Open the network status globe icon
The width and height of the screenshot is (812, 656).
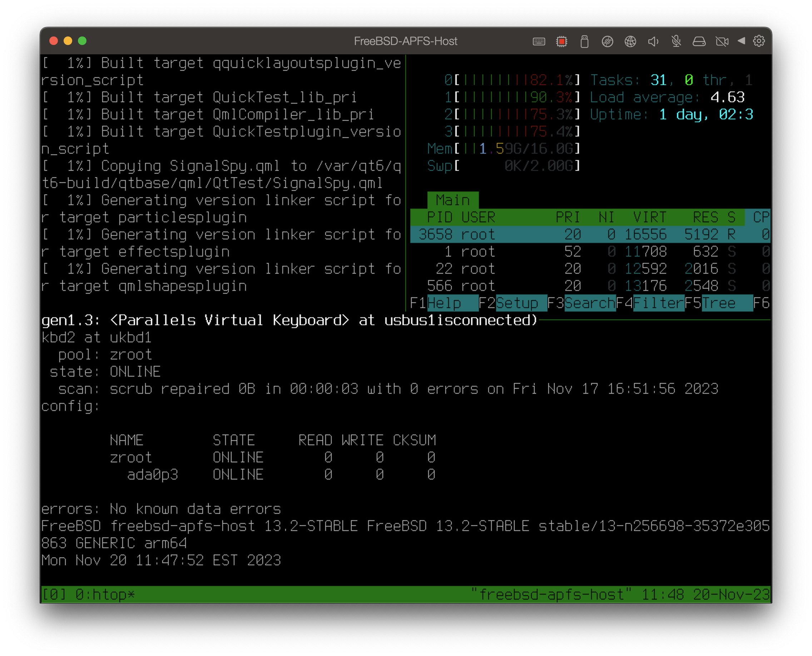pyautogui.click(x=630, y=41)
